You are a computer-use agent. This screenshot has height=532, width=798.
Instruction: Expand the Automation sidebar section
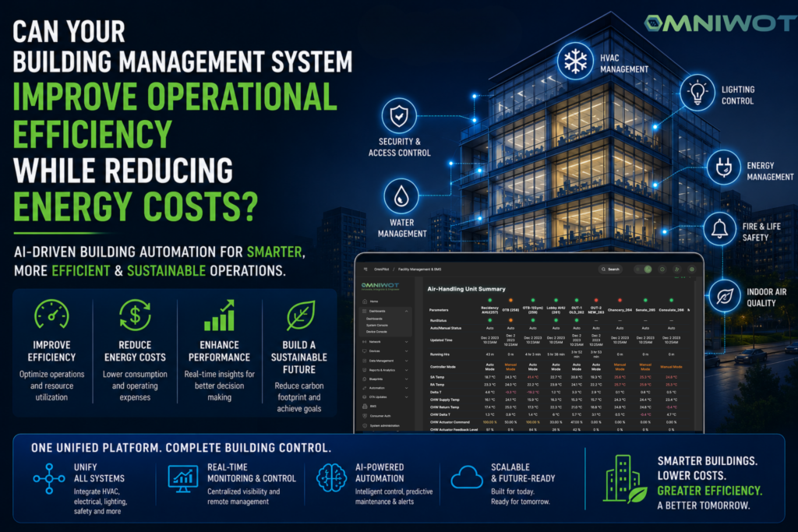click(406, 388)
